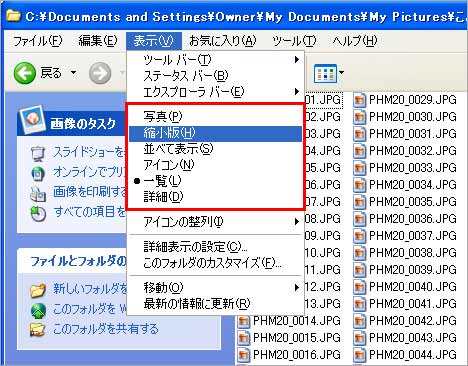This screenshot has height=366, width=468.
Task: Toggle ステータス バー(B) status bar
Action: pyautogui.click(x=215, y=76)
